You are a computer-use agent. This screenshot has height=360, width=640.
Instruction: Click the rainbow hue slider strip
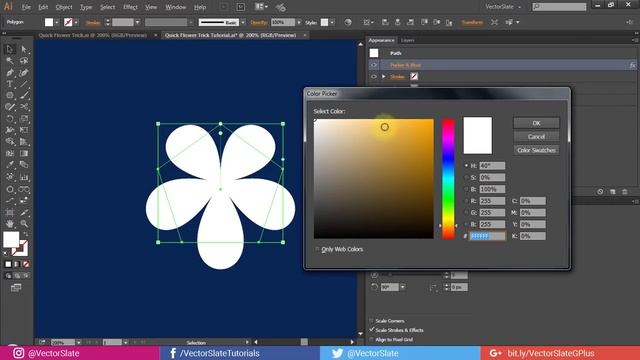pyautogui.click(x=448, y=179)
